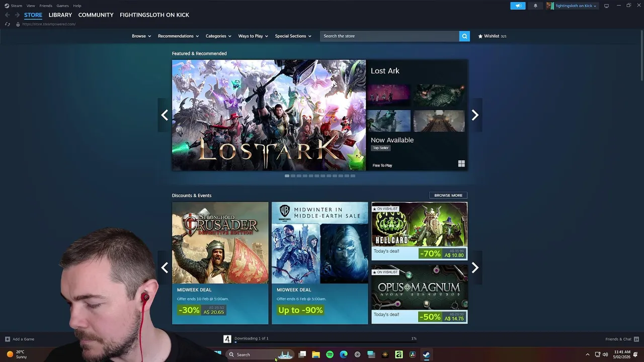Open the Lost Ark main banner
This screenshot has height=362, width=644.
(x=269, y=115)
